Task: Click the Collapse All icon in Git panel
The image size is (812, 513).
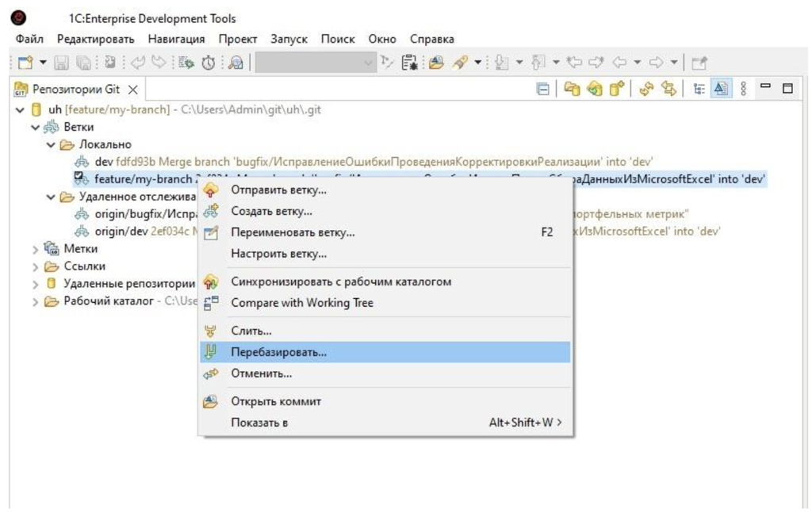Action: pyautogui.click(x=543, y=90)
